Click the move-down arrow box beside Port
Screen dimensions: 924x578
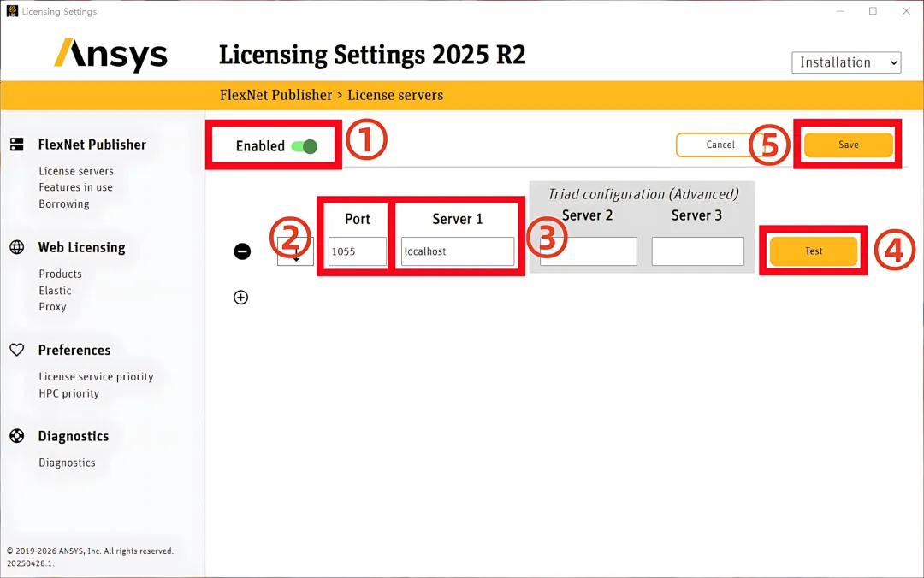(x=295, y=251)
